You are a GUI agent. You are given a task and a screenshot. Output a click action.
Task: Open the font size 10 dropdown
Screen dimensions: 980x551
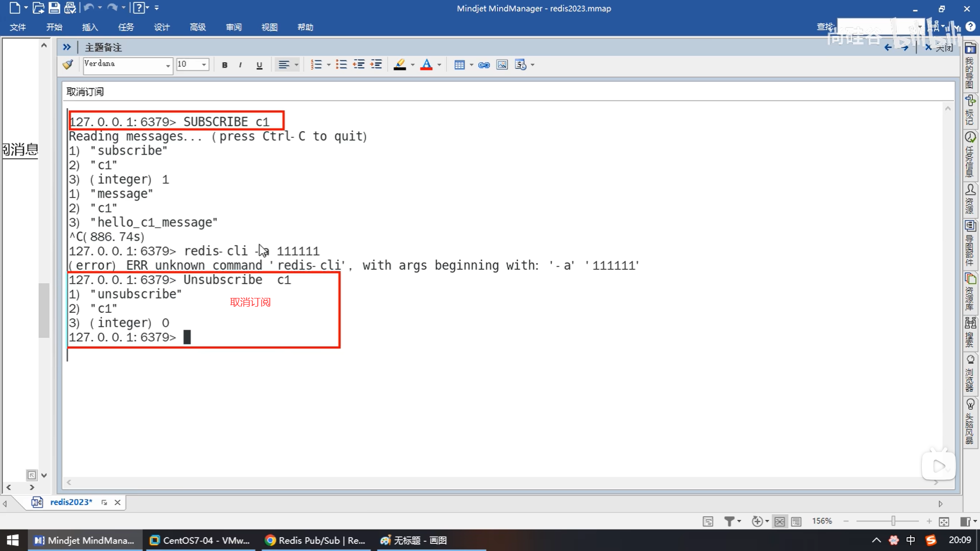[x=204, y=65]
